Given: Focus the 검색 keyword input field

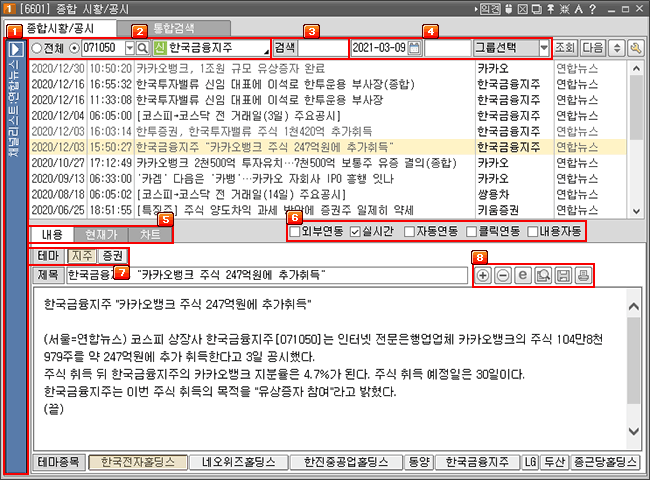Looking at the screenshot, I should (x=322, y=48).
